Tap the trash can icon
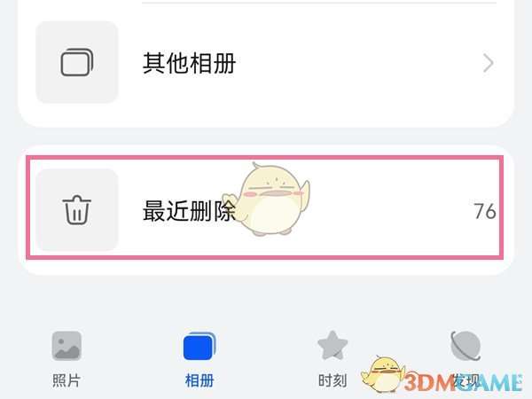532x399 pixels. [77, 210]
